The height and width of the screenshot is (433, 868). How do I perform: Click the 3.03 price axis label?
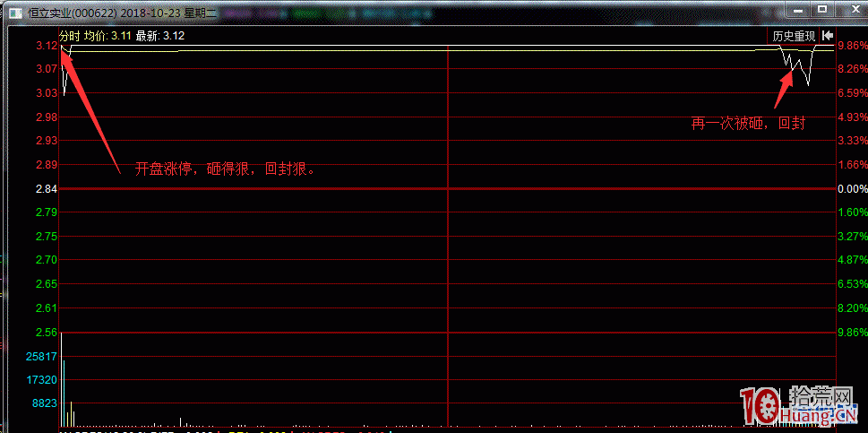click(x=47, y=93)
